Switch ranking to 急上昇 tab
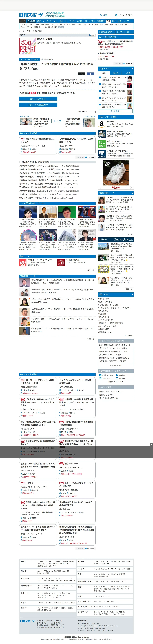This screenshot has width=153, height=644. click(116, 73)
